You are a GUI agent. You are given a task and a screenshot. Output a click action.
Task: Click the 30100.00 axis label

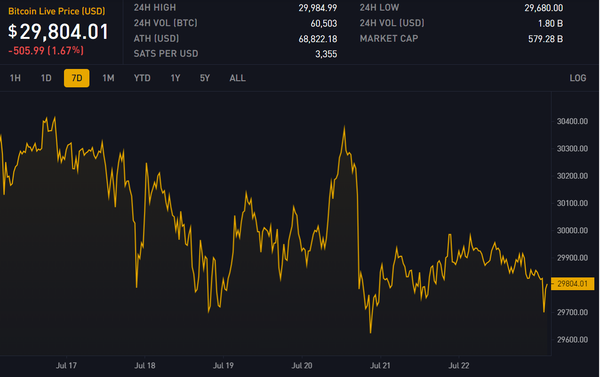[x=572, y=203]
